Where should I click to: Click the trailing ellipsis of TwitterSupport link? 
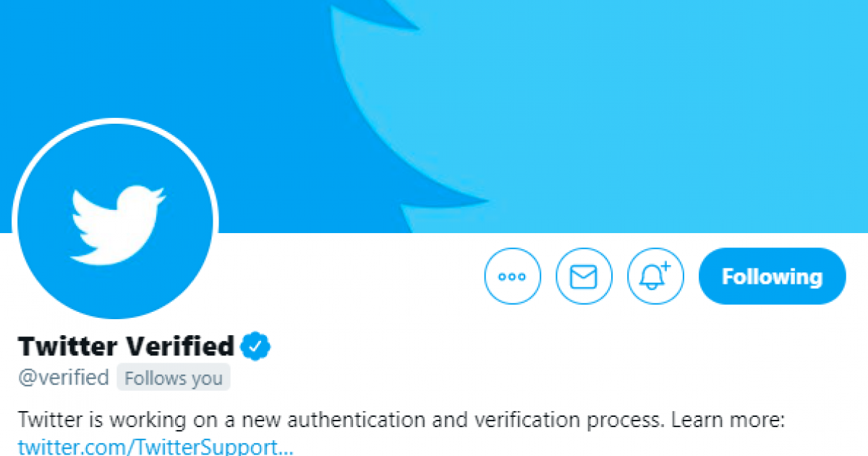tap(285, 447)
